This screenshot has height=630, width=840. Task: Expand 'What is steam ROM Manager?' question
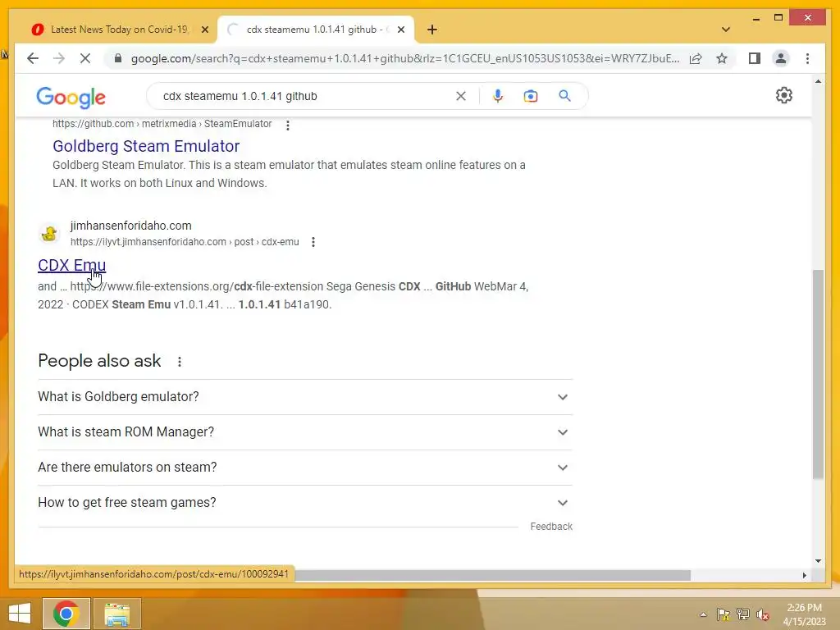(305, 432)
